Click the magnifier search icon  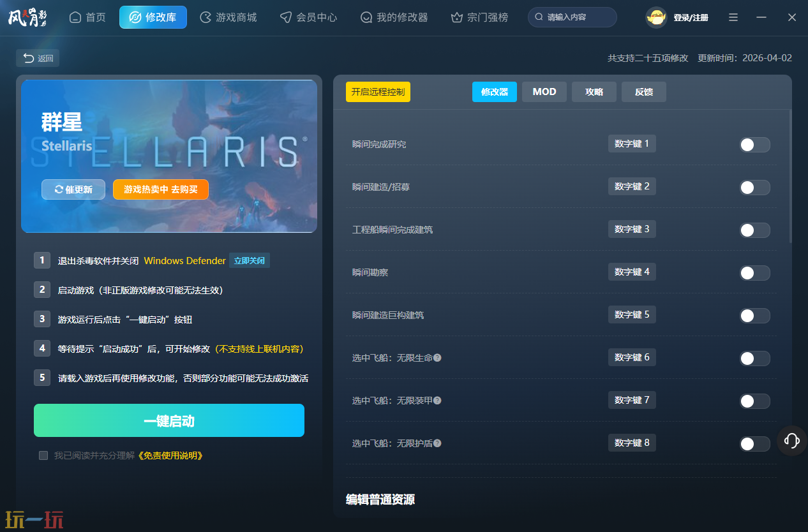pyautogui.click(x=539, y=17)
